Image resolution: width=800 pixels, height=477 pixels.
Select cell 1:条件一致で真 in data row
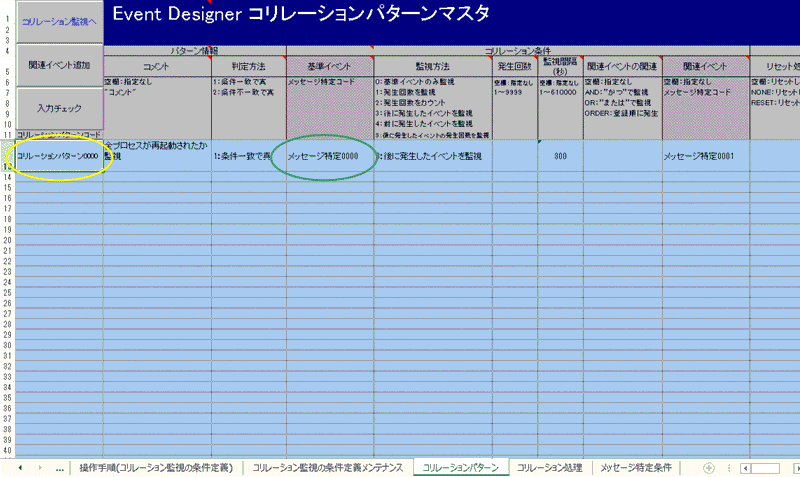tap(249, 156)
